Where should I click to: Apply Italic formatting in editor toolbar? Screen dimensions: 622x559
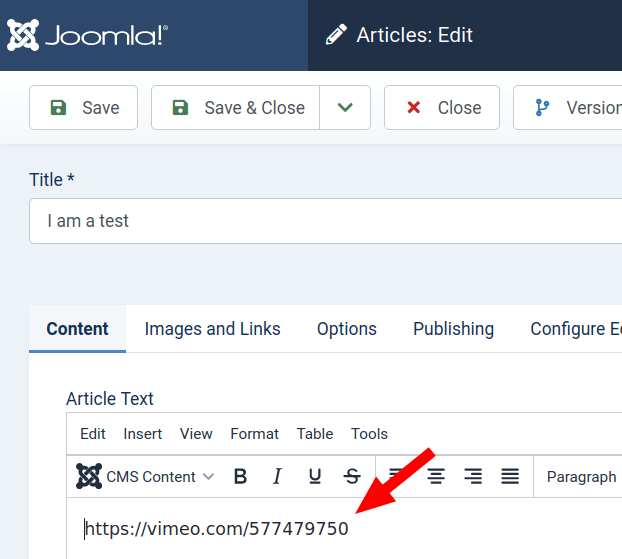click(x=278, y=477)
